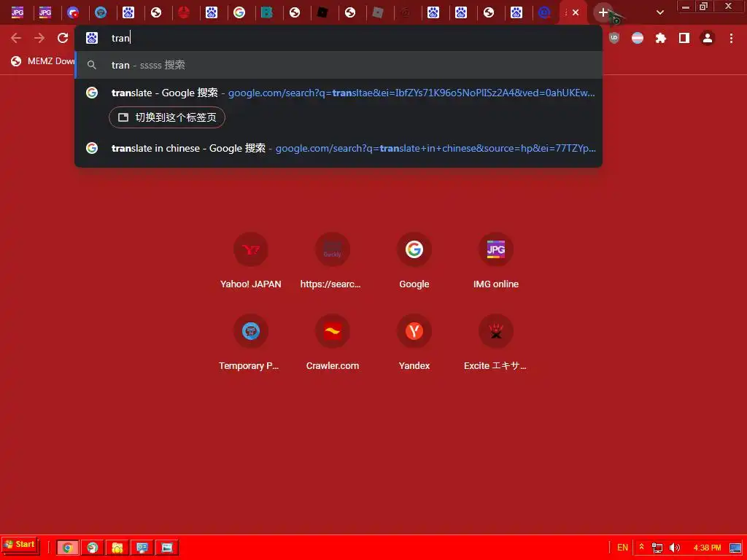Open the IMG online shortcut
Screen dimensions: 747x560
coord(496,262)
